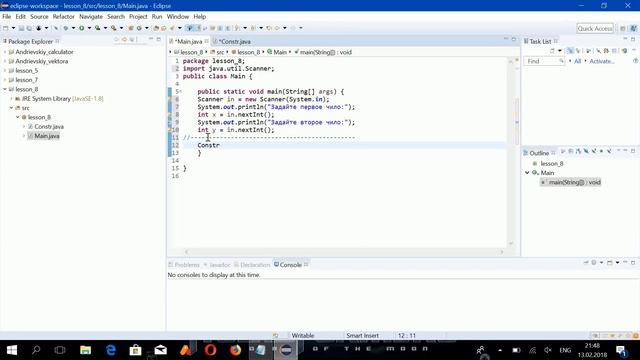Select Andrievskiy_vektora project
Image resolution: width=640 pixels, height=360 pixels.
[x=42, y=61]
